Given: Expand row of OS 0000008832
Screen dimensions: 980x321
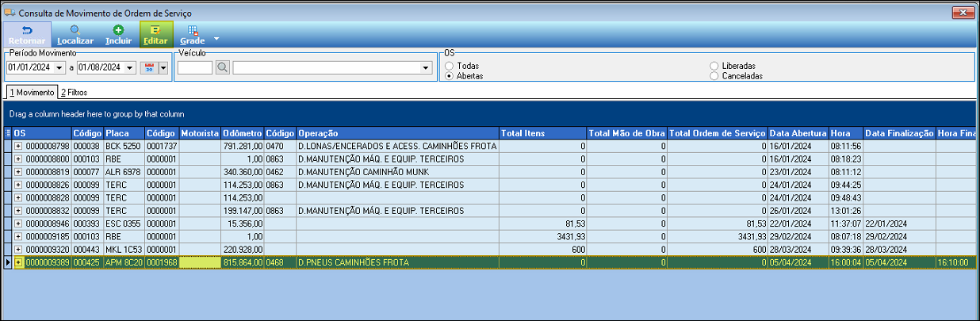Looking at the screenshot, I should click(18, 211).
